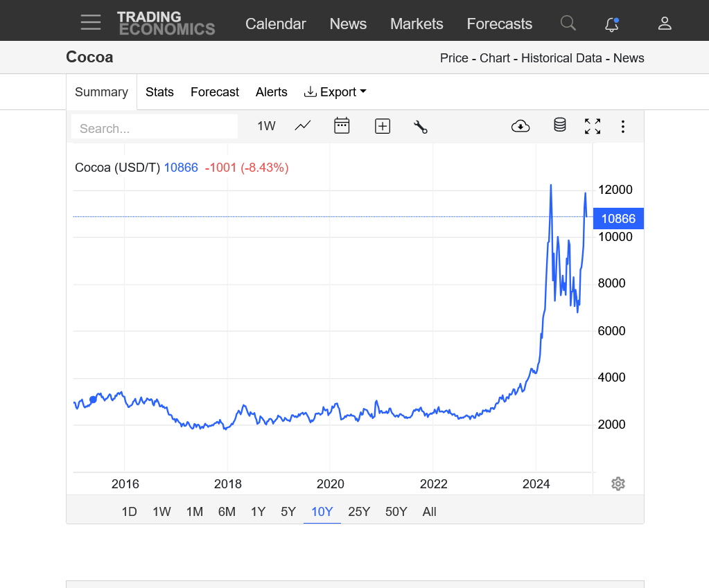Open the Forecast tab
709x588 pixels.
214,91
